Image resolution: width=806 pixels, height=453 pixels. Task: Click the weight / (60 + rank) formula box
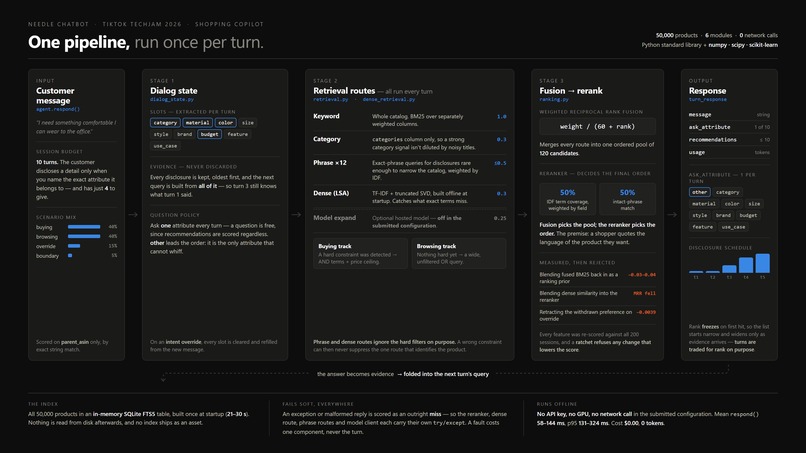[x=597, y=126]
